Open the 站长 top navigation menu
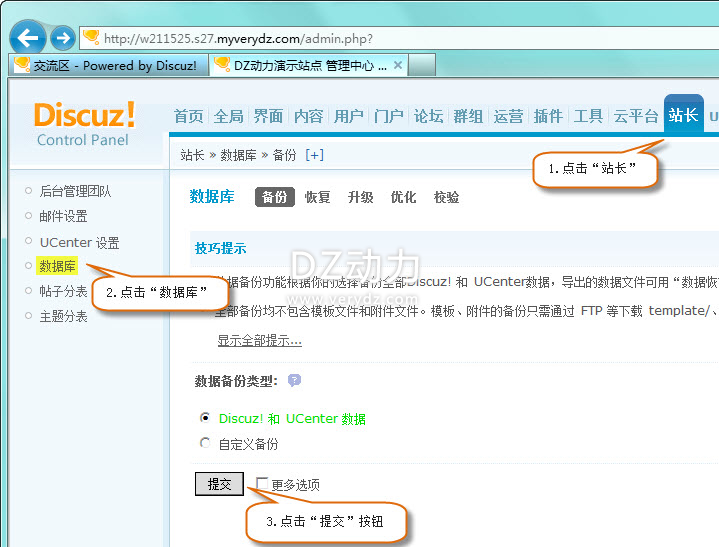 click(x=683, y=115)
